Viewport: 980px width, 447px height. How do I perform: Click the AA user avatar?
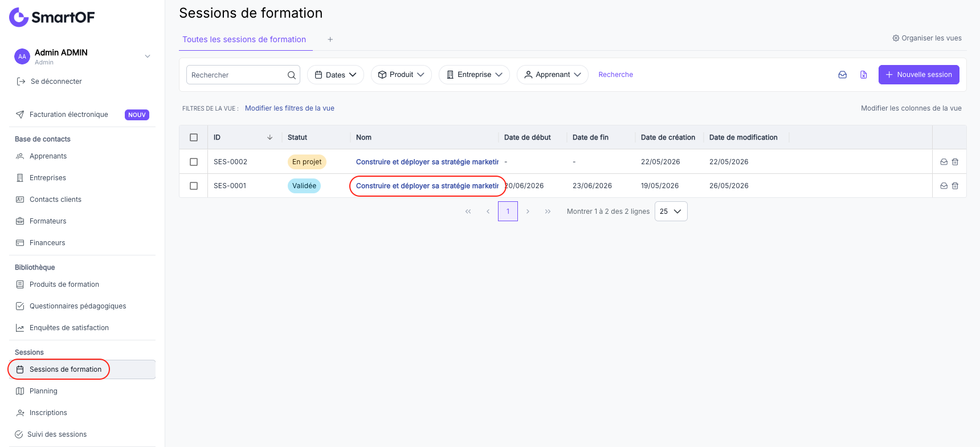22,56
